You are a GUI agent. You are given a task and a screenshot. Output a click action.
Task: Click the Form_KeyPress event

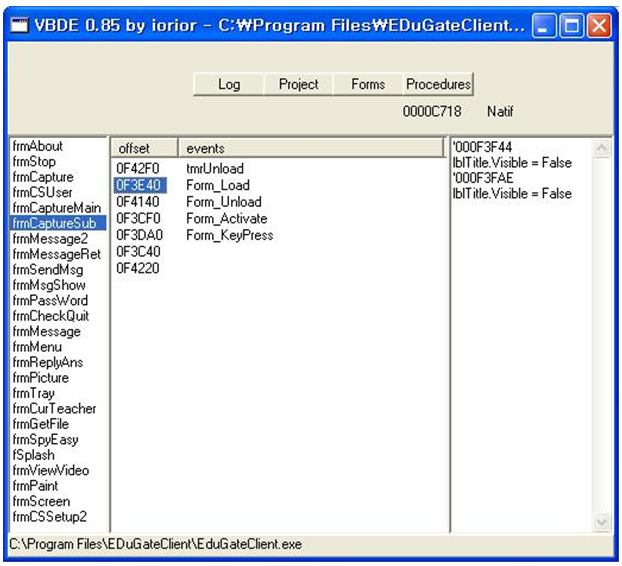tap(230, 235)
